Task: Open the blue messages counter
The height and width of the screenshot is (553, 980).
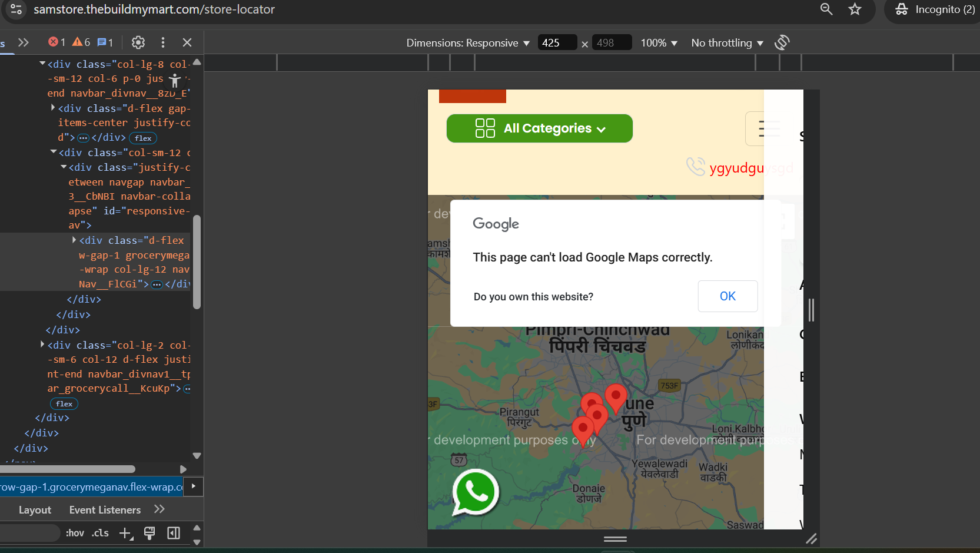Action: [105, 42]
